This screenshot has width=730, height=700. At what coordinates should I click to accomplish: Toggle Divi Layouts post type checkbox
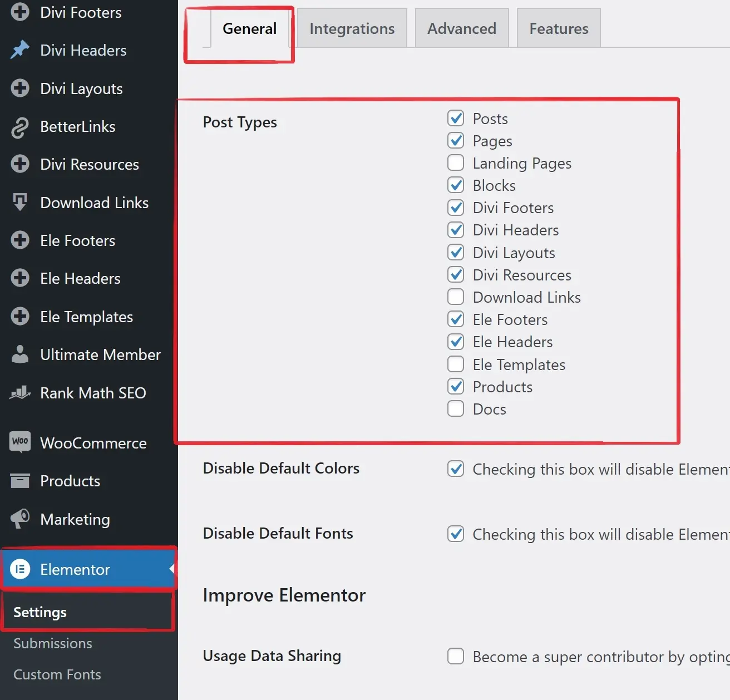(x=456, y=252)
